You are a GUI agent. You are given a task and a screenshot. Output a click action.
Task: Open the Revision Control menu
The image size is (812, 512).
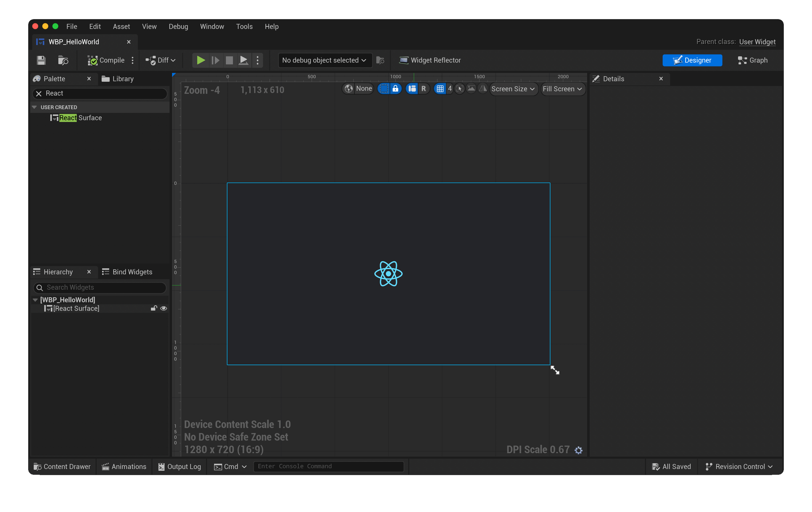(x=739, y=466)
